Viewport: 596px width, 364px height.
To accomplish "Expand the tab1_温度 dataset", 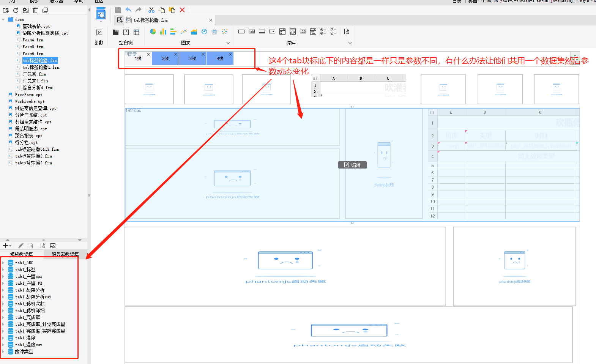I will pyautogui.click(x=3, y=338).
